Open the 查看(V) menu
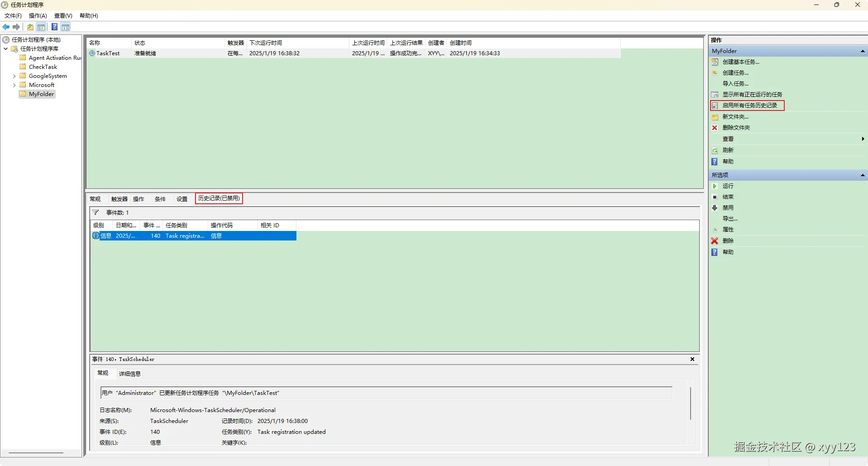 coord(63,16)
